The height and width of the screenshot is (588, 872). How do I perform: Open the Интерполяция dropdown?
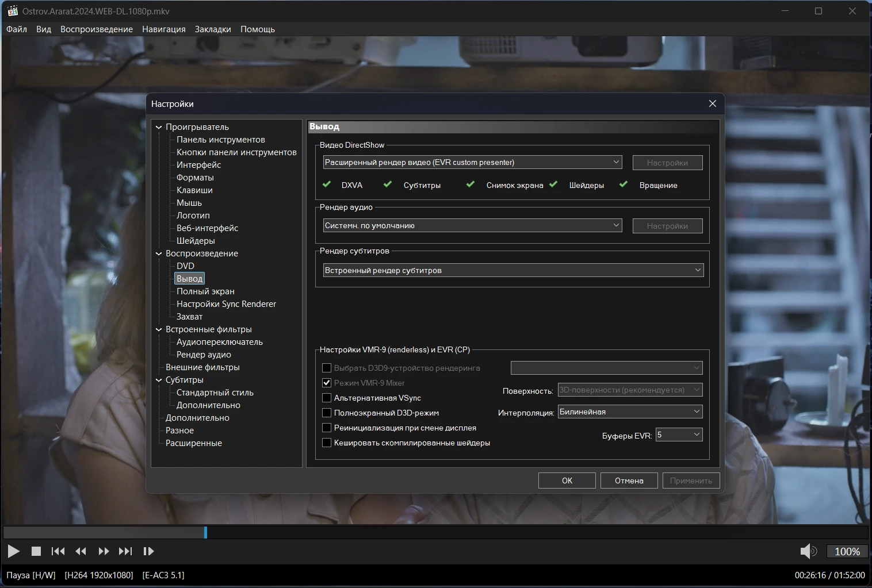[x=630, y=412]
